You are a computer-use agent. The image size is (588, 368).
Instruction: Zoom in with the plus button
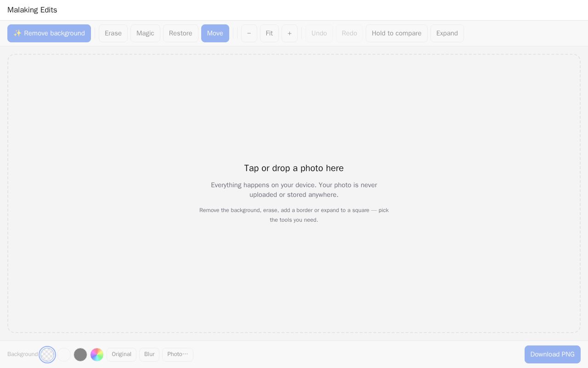coord(289,33)
